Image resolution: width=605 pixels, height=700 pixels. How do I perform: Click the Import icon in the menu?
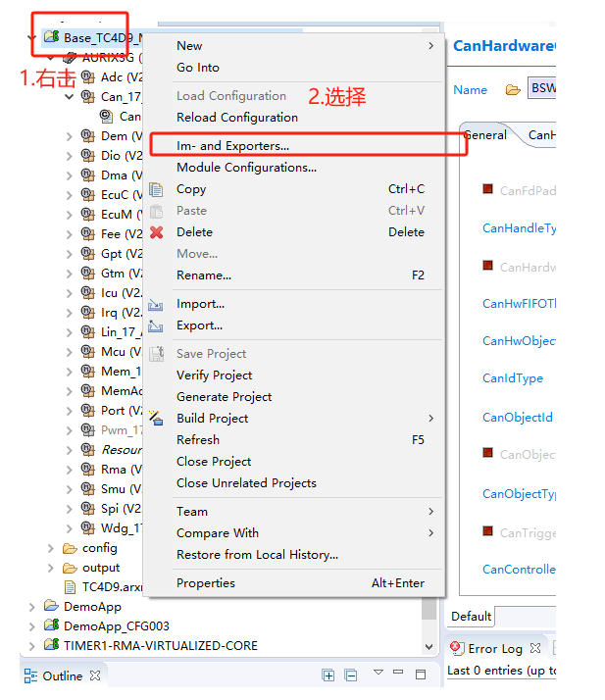pyautogui.click(x=156, y=305)
